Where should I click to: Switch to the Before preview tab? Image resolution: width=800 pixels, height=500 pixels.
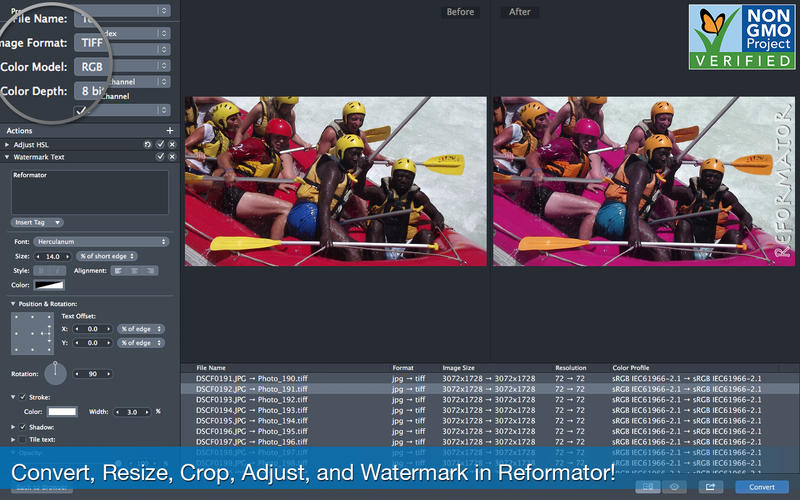[461, 12]
